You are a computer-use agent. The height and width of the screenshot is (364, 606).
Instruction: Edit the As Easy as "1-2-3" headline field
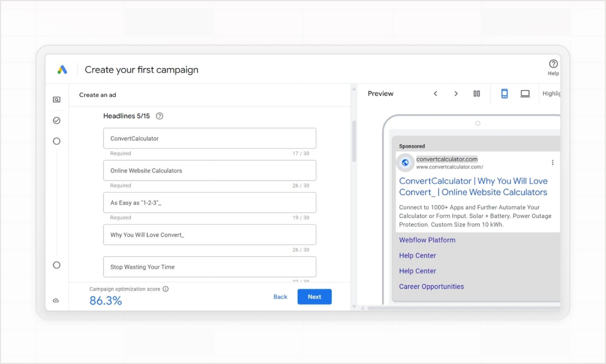(x=210, y=203)
